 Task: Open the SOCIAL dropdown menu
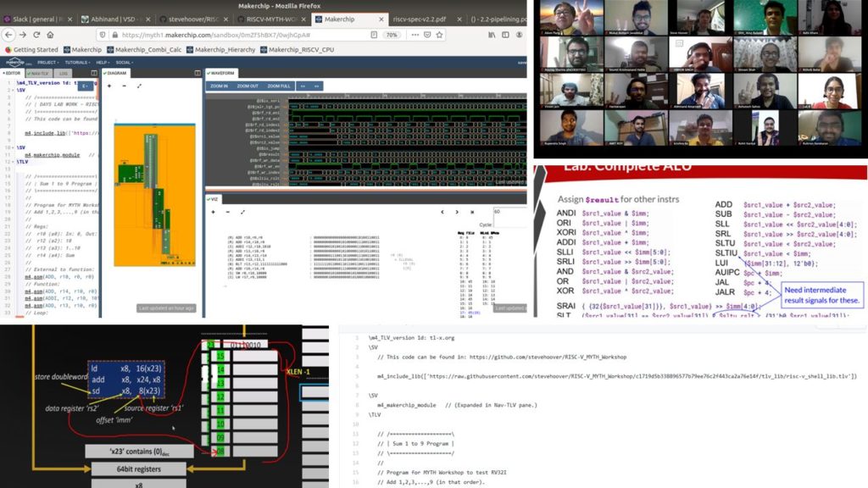click(x=125, y=62)
